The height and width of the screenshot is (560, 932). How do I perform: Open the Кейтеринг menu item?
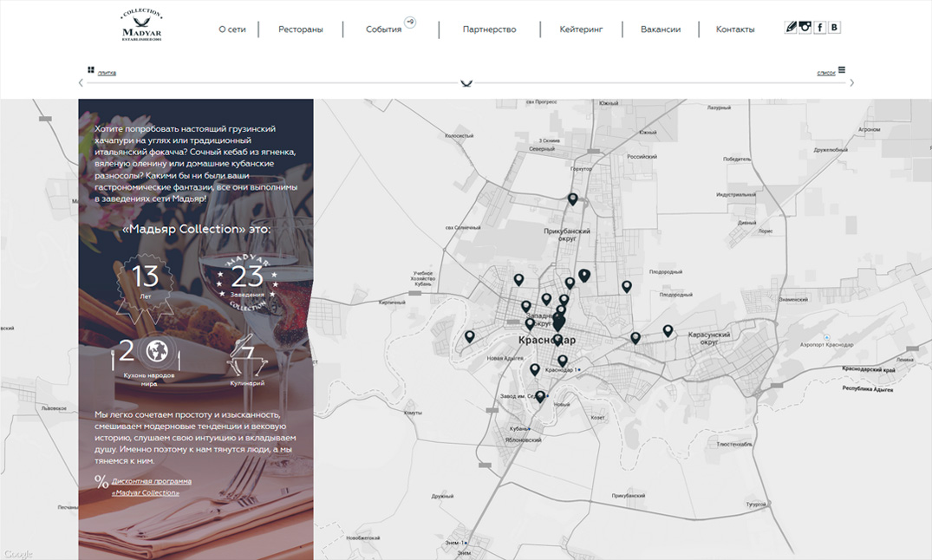click(x=581, y=29)
